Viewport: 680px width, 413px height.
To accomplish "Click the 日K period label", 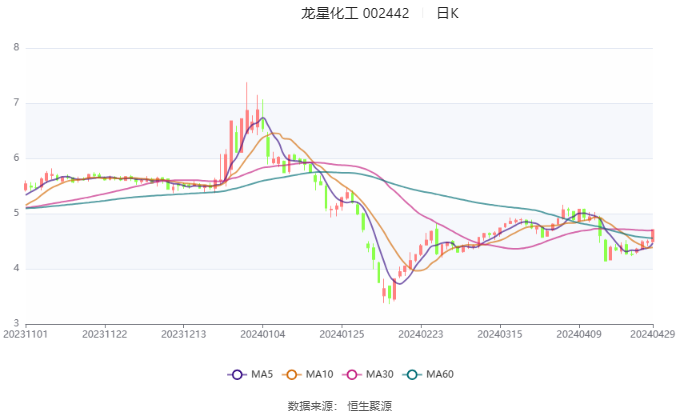I will coord(448,13).
